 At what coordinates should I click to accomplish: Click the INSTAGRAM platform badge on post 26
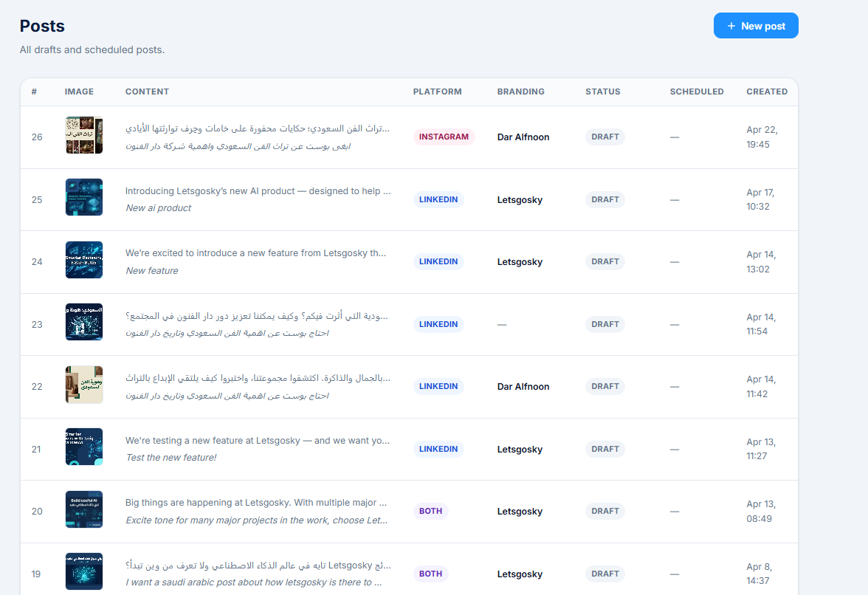tap(444, 137)
